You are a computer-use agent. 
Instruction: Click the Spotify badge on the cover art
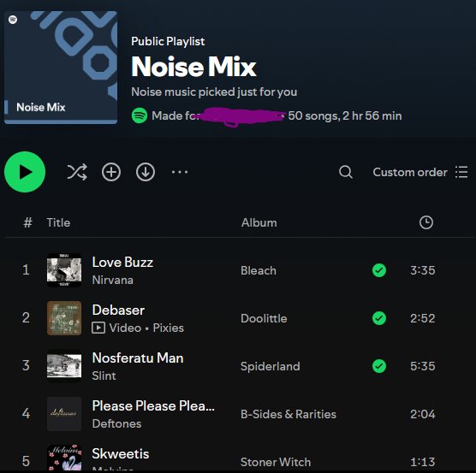coord(13,20)
